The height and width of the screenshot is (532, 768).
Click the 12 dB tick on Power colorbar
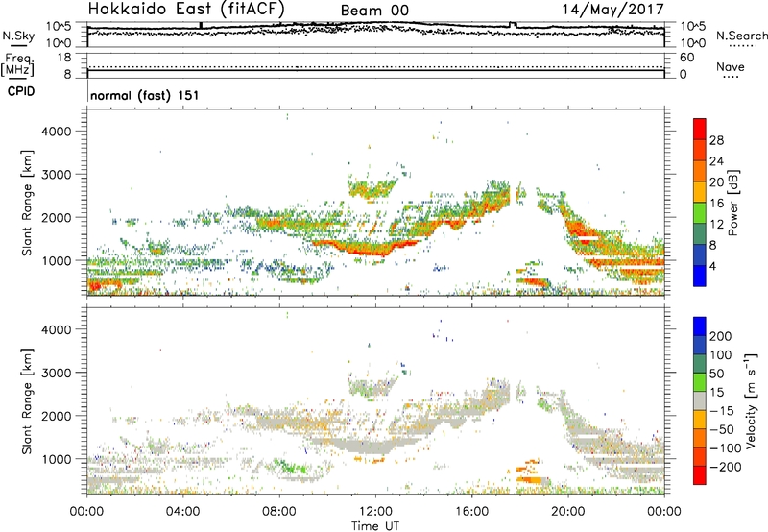716,225
